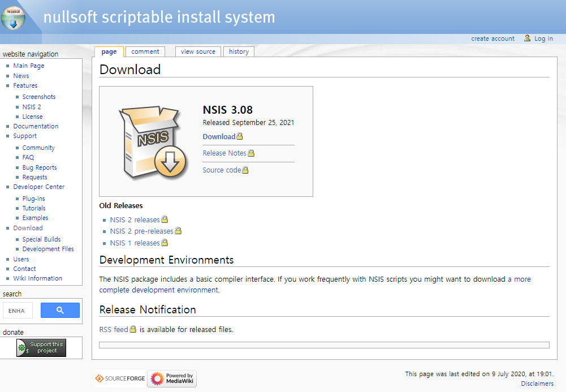Open Special Builds in the sidebar
This screenshot has width=566, height=392.
[41, 239]
